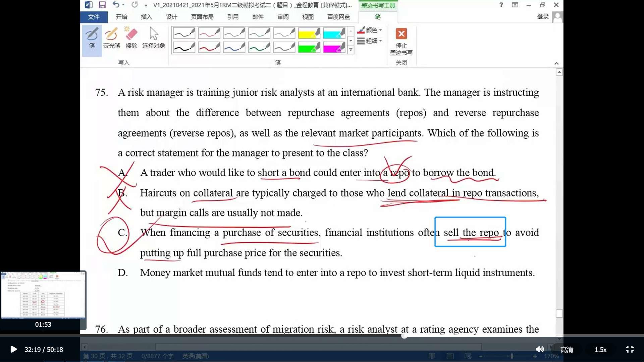Open Customize Quick Access Toolbar dropdown
The width and height of the screenshot is (644, 362).
[x=146, y=5]
